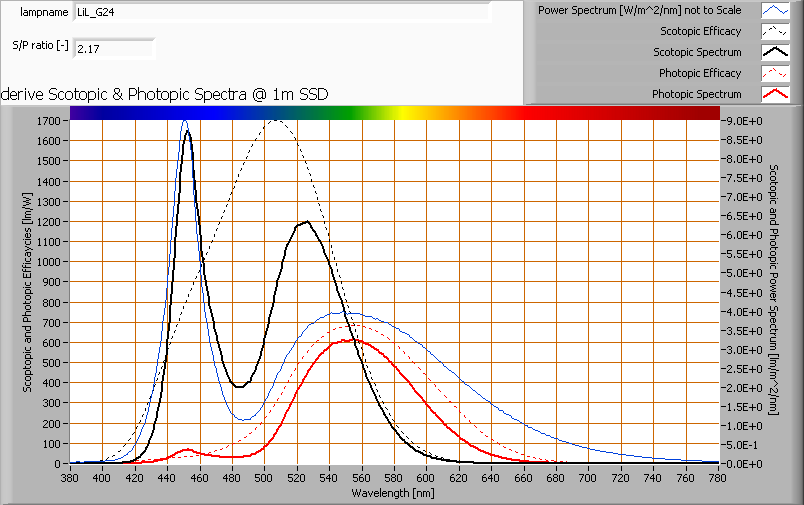Viewport: 804px width, 505px height.
Task: Select the 'Photopic Spectrum' legend label
Action: [696, 94]
